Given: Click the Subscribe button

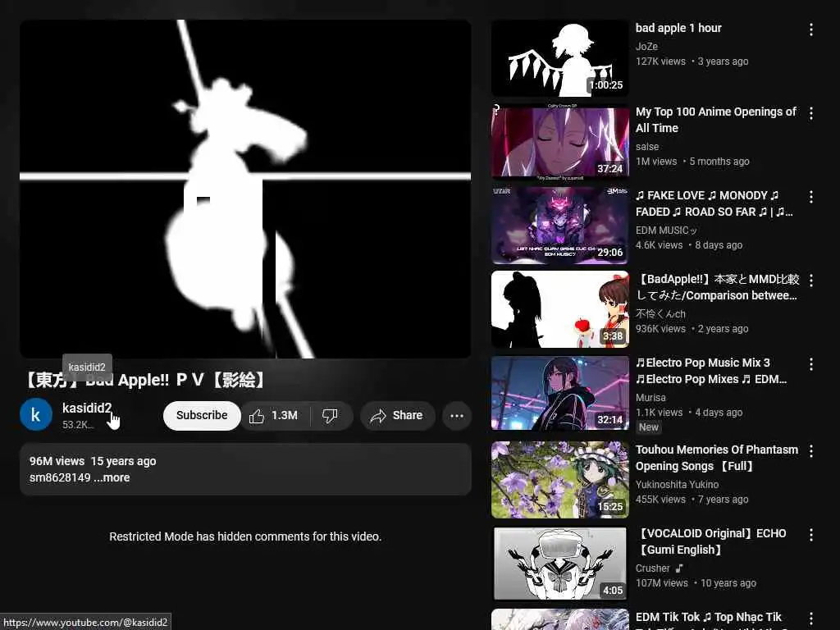Looking at the screenshot, I should [202, 416].
